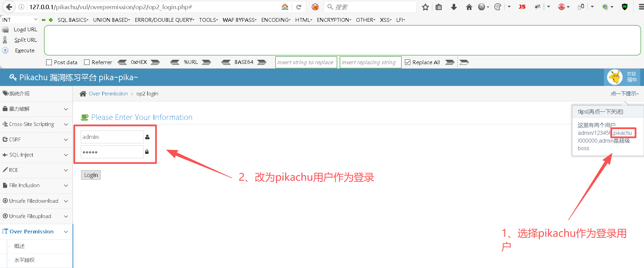Bookmark this page with the star icon
The image size is (644, 268).
pyautogui.click(x=425, y=7)
